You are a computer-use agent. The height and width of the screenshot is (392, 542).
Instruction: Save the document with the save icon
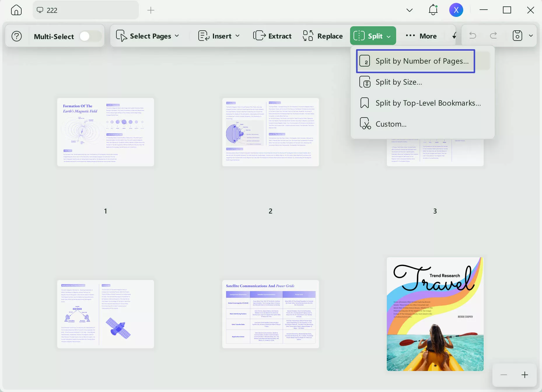click(517, 36)
